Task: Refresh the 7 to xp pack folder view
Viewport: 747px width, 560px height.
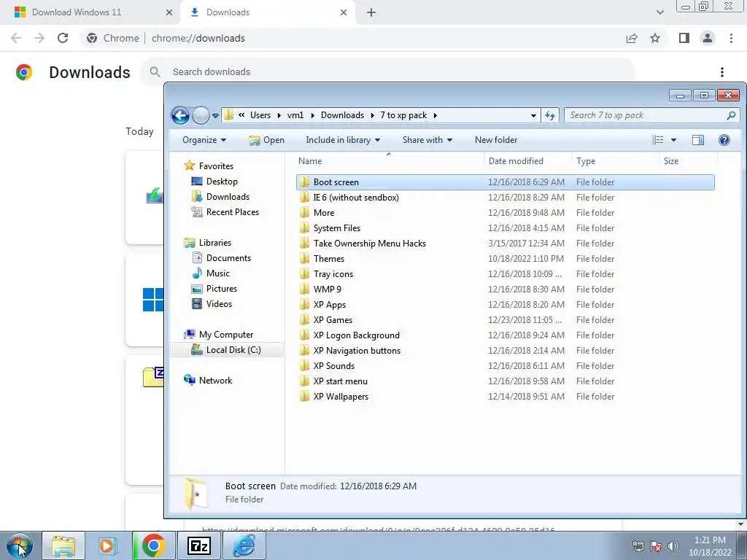Action: pos(550,115)
